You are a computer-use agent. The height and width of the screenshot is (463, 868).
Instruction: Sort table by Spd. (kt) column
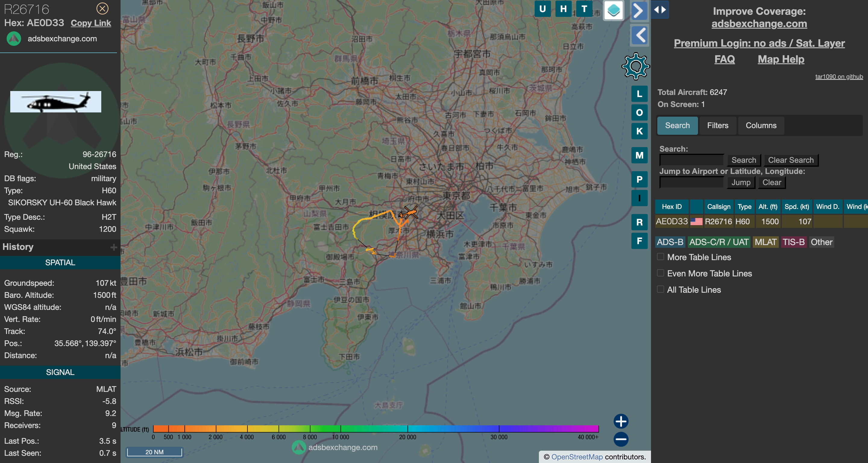(x=797, y=206)
